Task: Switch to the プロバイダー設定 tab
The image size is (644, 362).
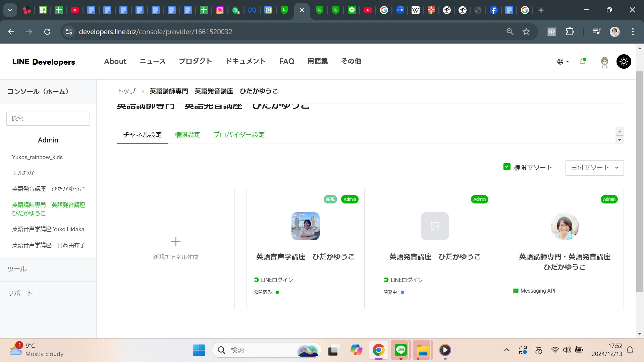Action: coord(239,135)
